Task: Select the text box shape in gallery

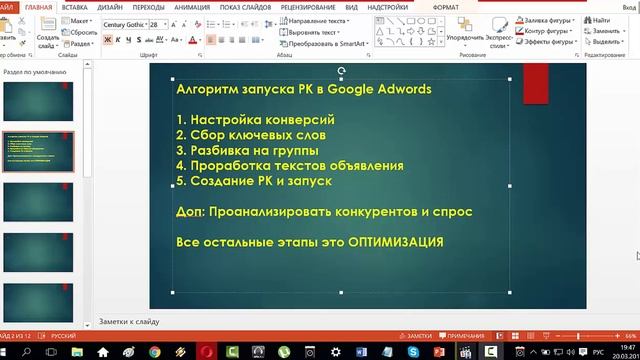Action: tap(380, 21)
